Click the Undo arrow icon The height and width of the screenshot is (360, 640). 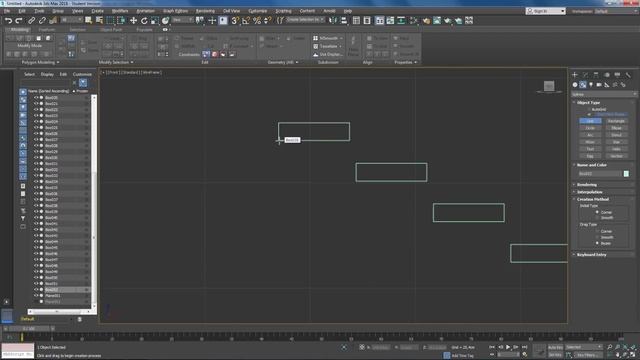8,20
